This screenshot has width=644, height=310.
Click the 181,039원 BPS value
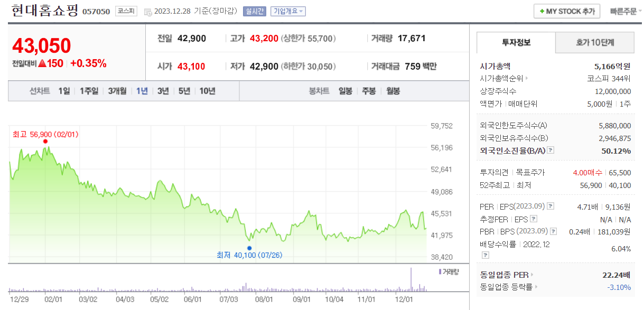click(x=614, y=231)
